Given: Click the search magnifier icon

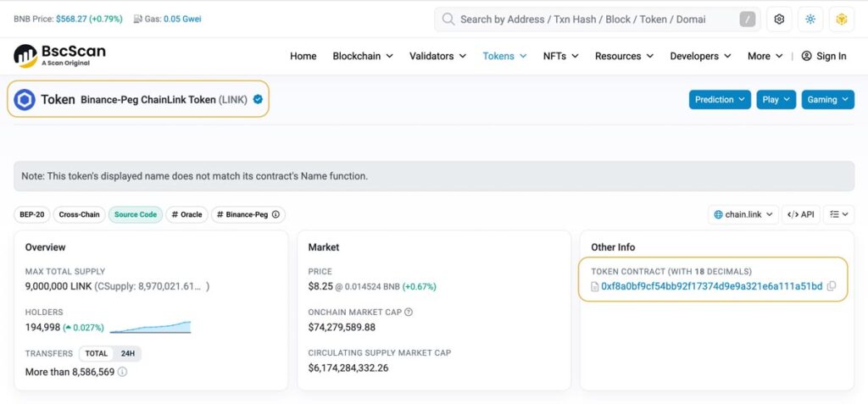Looking at the screenshot, I should pyautogui.click(x=448, y=19).
